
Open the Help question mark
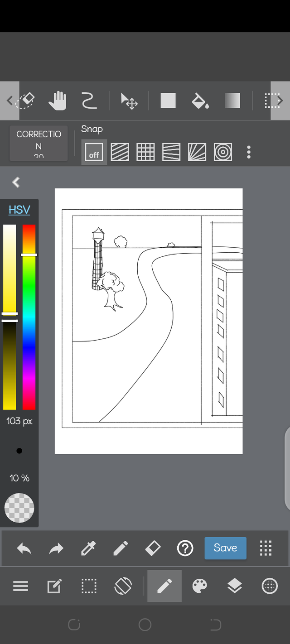pos(185,548)
